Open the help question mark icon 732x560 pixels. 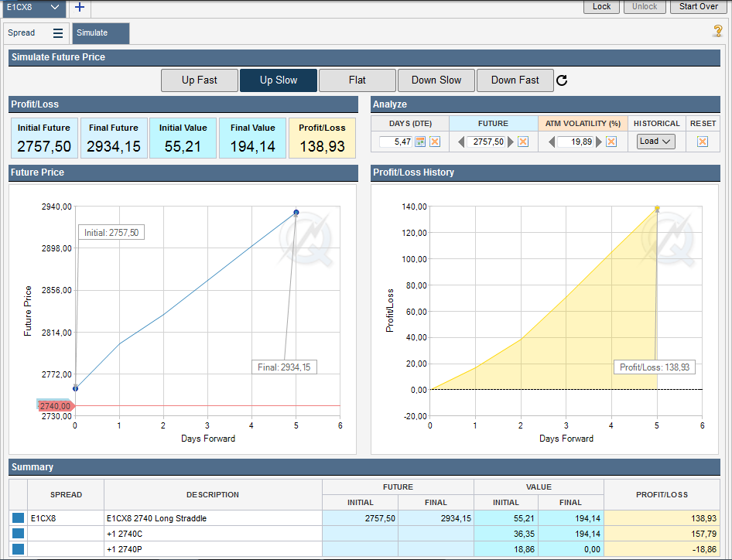tap(717, 31)
